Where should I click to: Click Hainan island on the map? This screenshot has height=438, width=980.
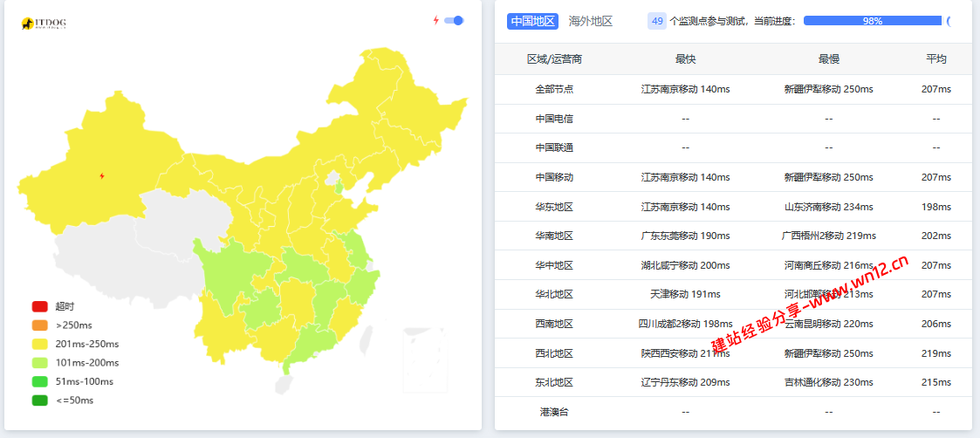[x=284, y=382]
